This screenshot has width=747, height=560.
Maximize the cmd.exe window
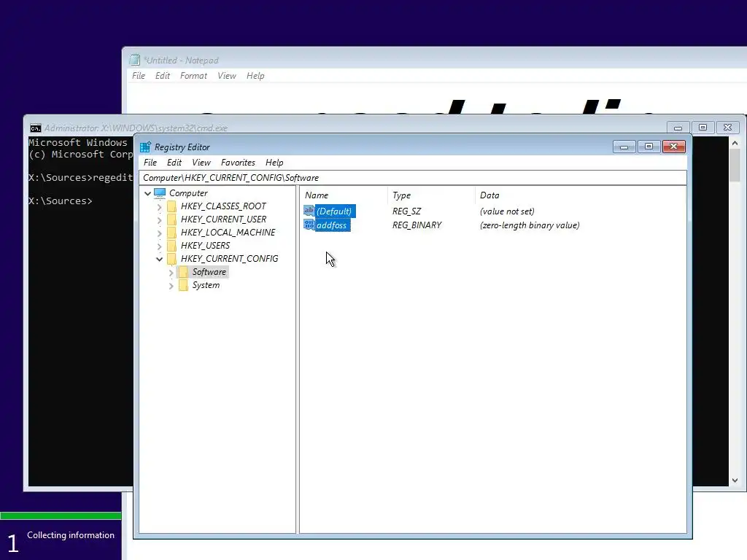[x=703, y=128]
